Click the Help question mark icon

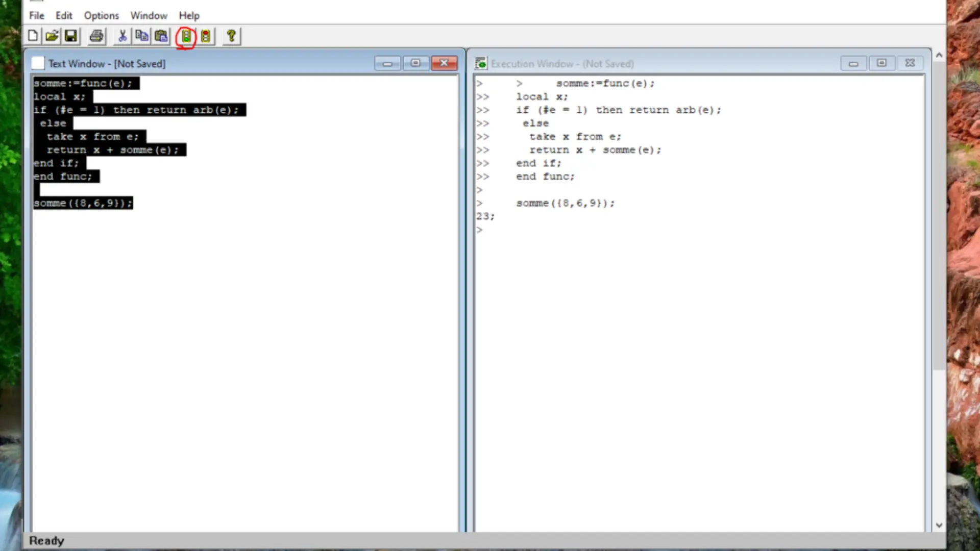coord(231,36)
